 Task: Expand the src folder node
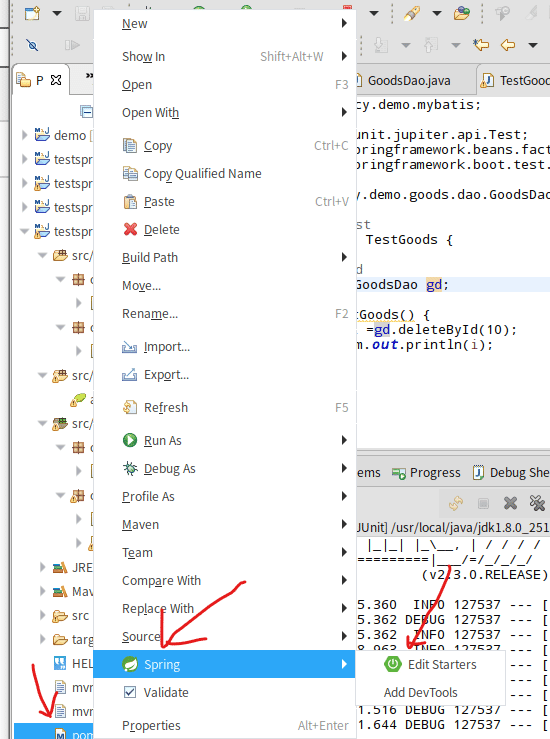(x=43, y=615)
